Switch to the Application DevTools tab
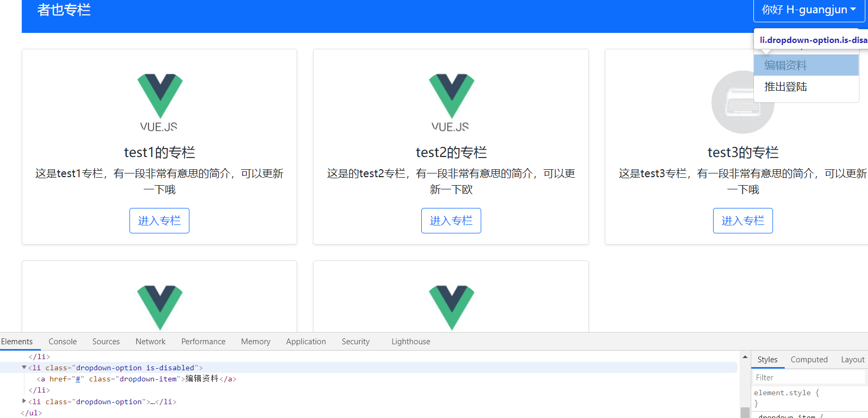 [306, 342]
